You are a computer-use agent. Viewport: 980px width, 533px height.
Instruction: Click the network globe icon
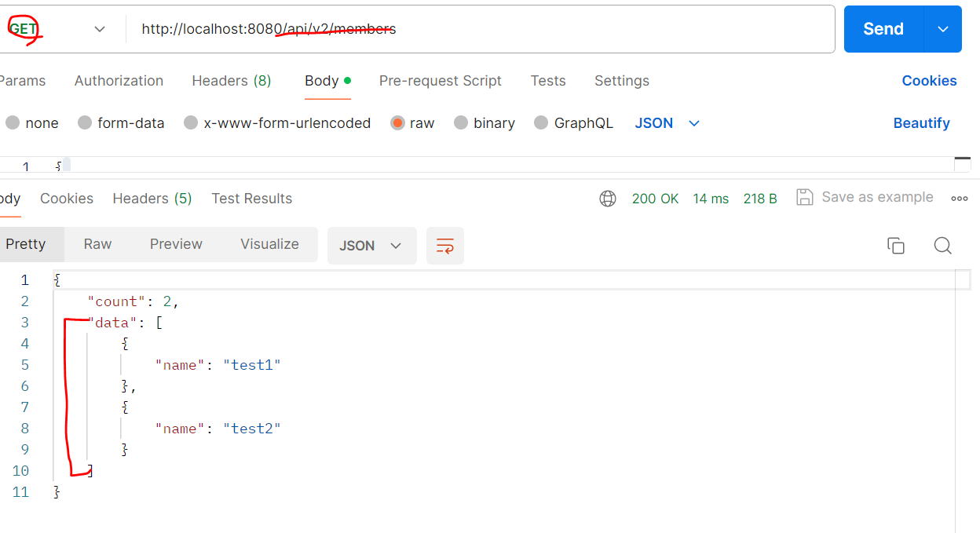(608, 199)
